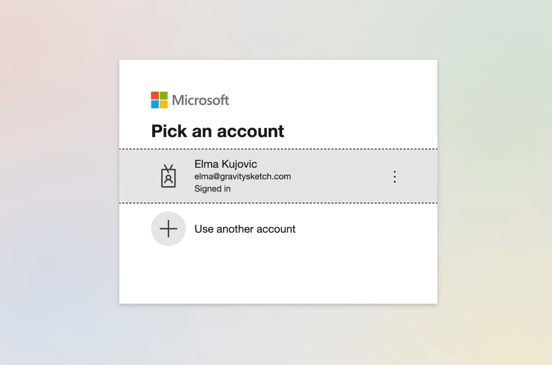Open the three-dot menu for Elma Kujovic
Image resolution: width=552 pixels, height=365 pixels.
[x=395, y=176]
